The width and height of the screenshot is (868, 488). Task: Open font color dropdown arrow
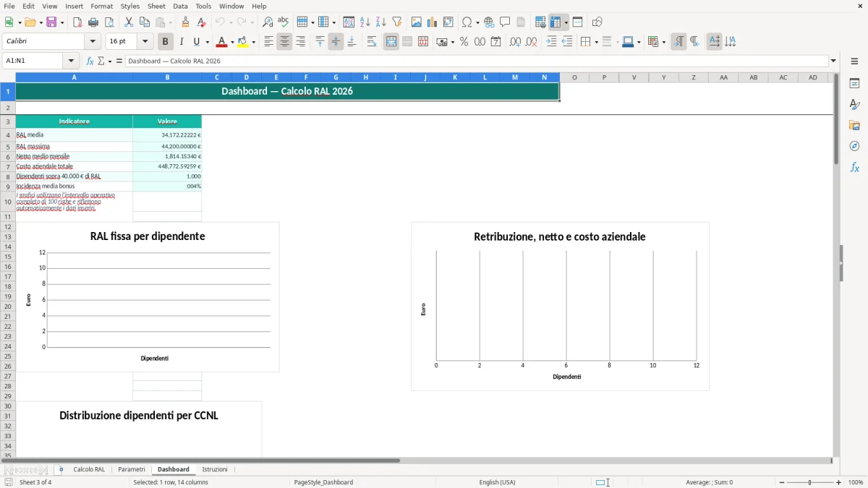[x=233, y=43]
